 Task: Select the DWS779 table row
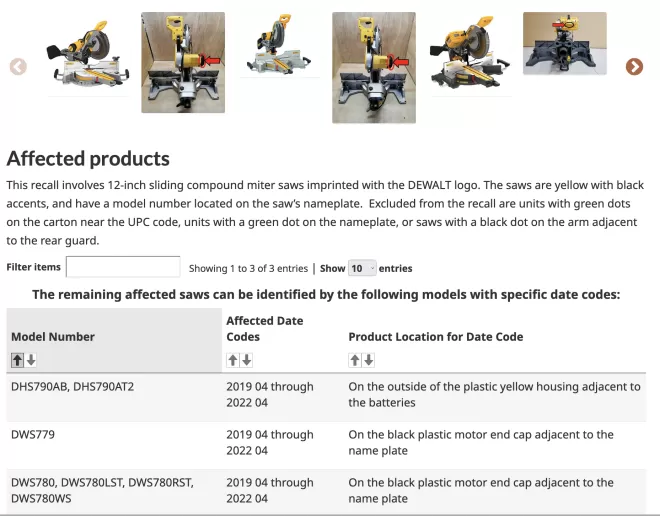coord(326,443)
